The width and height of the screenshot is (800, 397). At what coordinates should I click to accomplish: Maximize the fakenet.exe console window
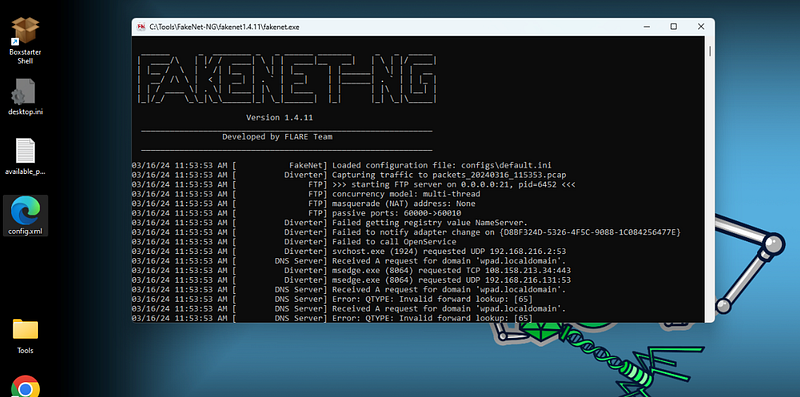(x=673, y=27)
